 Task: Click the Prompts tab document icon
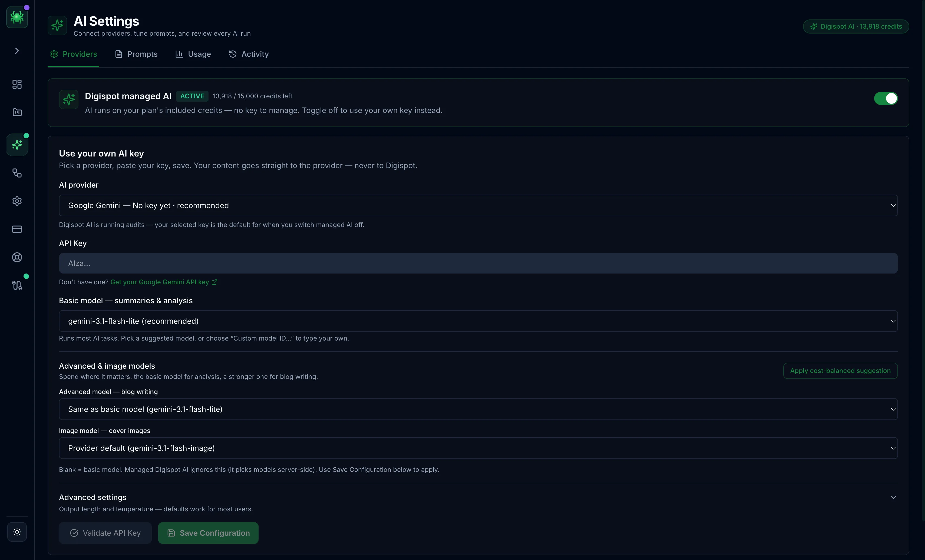[119, 54]
